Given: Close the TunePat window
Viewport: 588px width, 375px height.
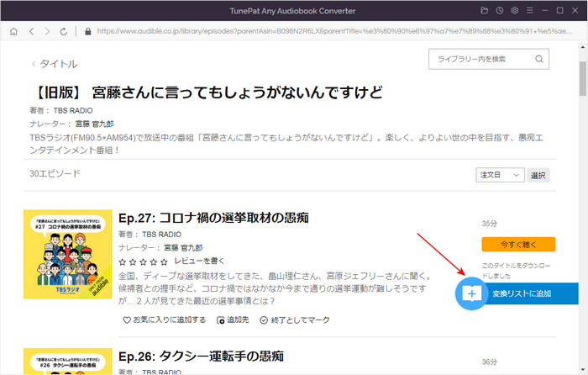Looking at the screenshot, I should pyautogui.click(x=575, y=11).
